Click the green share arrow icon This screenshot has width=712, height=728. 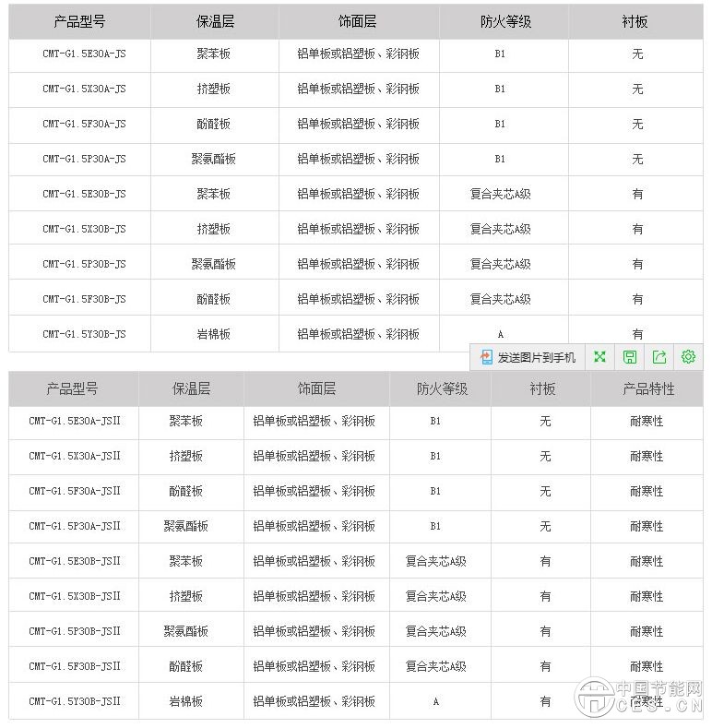(659, 357)
